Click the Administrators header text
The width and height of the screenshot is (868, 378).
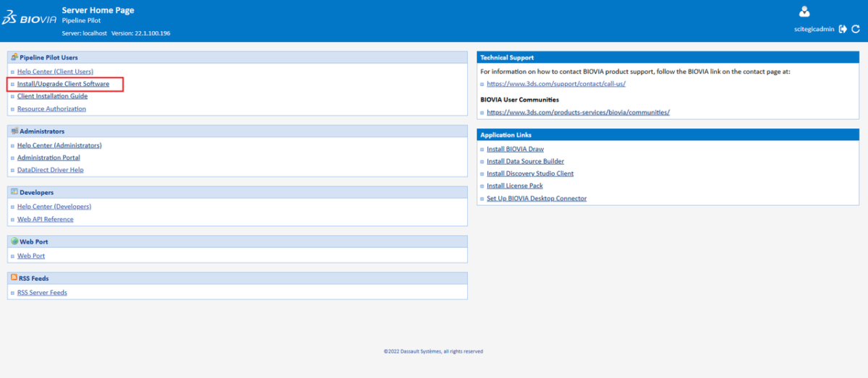pyautogui.click(x=42, y=132)
